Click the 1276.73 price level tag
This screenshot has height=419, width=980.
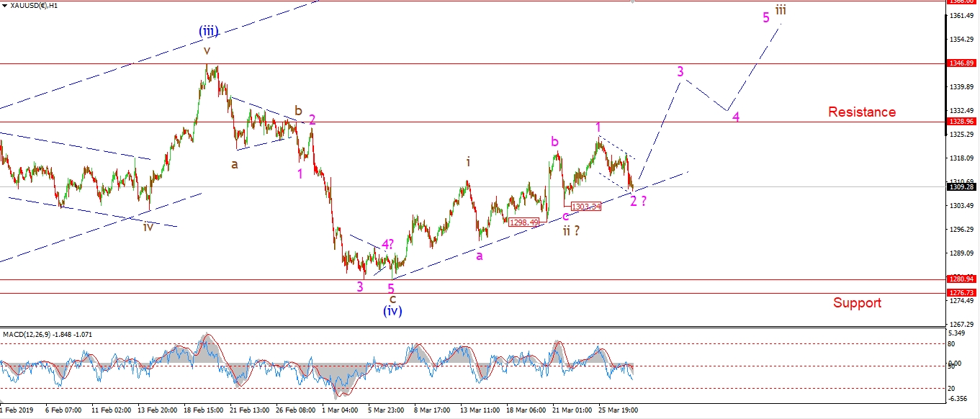[x=963, y=293]
